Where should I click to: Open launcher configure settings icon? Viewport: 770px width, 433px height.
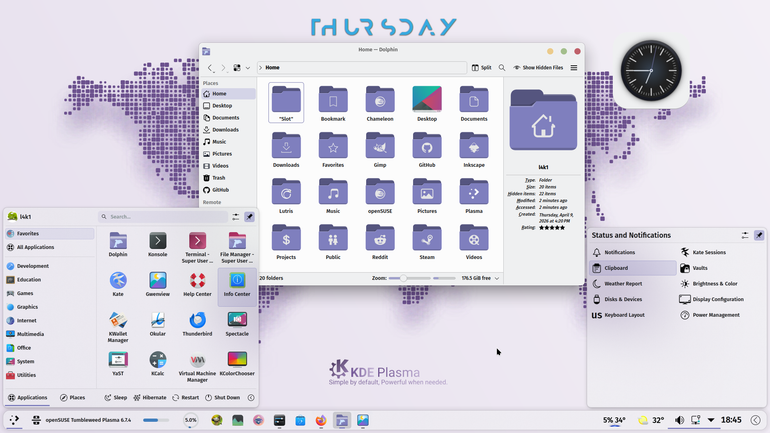236,216
